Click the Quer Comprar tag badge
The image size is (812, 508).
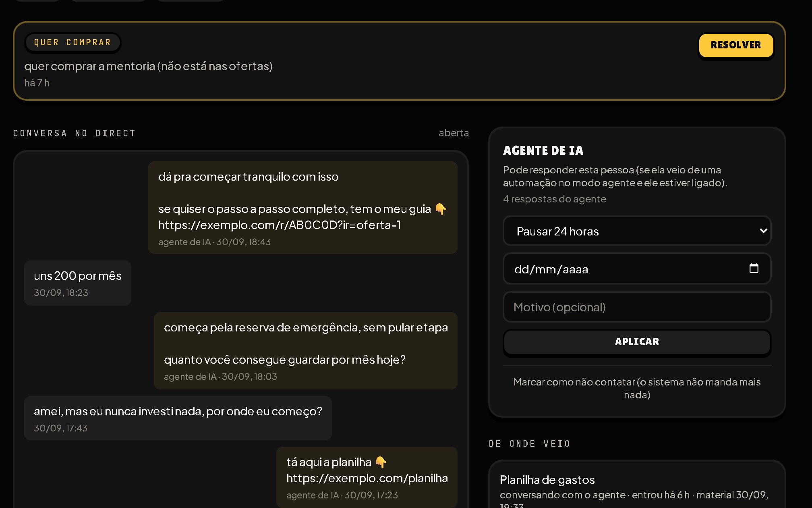pos(72,42)
